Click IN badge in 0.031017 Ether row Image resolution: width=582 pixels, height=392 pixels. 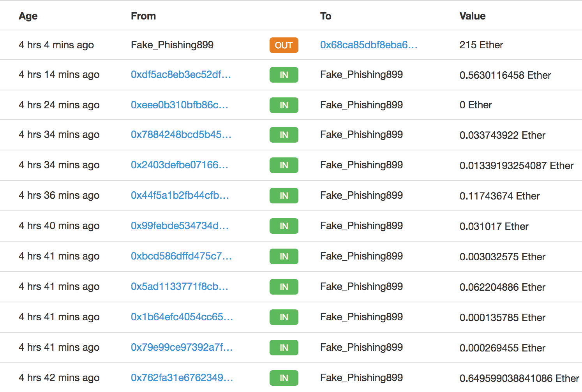tap(284, 226)
